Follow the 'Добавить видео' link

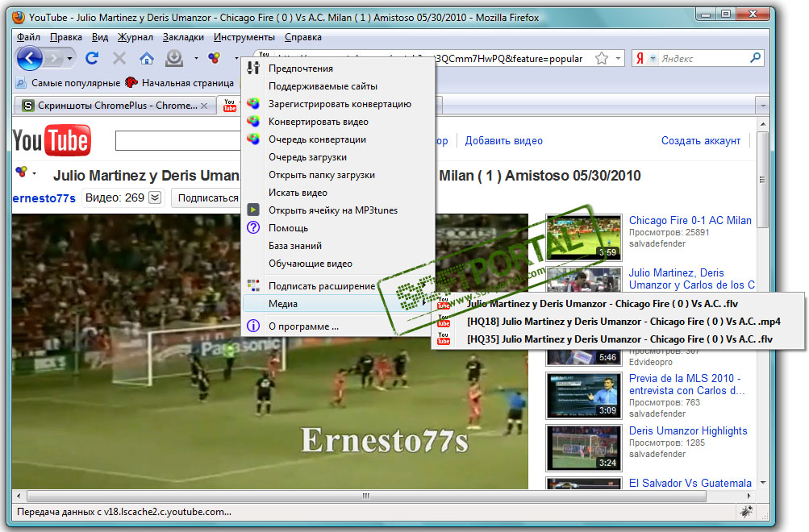[x=503, y=141]
